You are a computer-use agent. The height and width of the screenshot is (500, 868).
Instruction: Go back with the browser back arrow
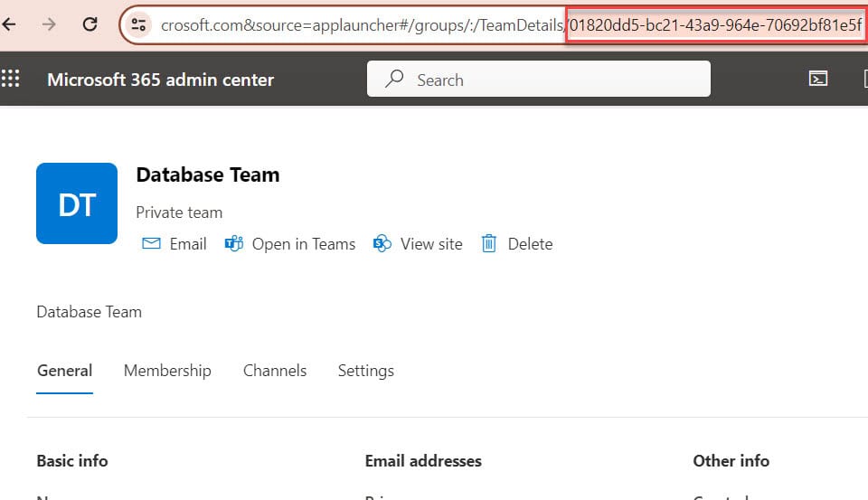click(9, 24)
